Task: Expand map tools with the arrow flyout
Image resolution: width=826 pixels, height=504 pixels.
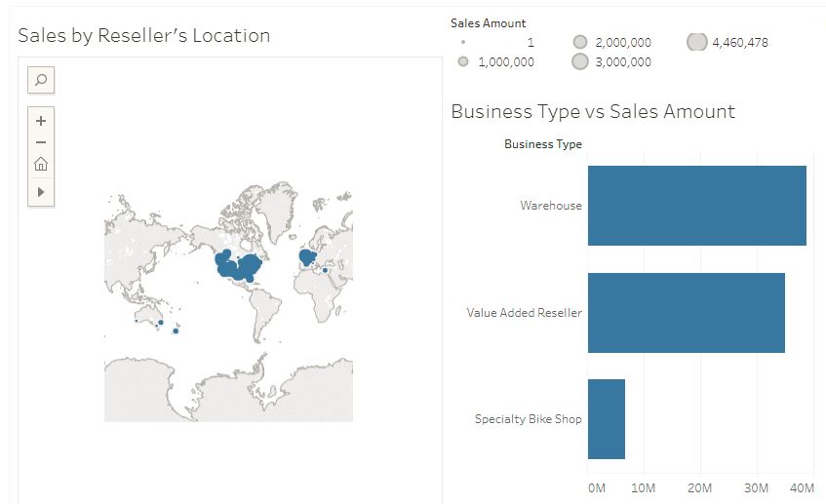Action: click(41, 192)
